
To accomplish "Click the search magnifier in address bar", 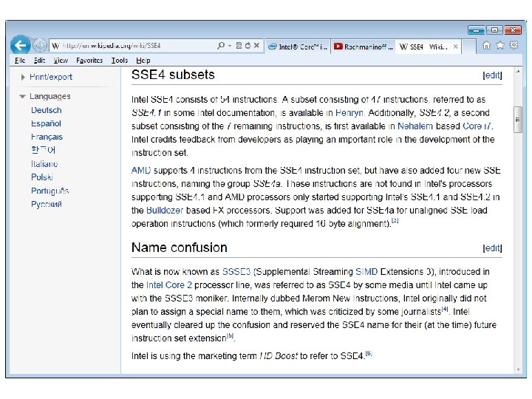I will [221, 46].
